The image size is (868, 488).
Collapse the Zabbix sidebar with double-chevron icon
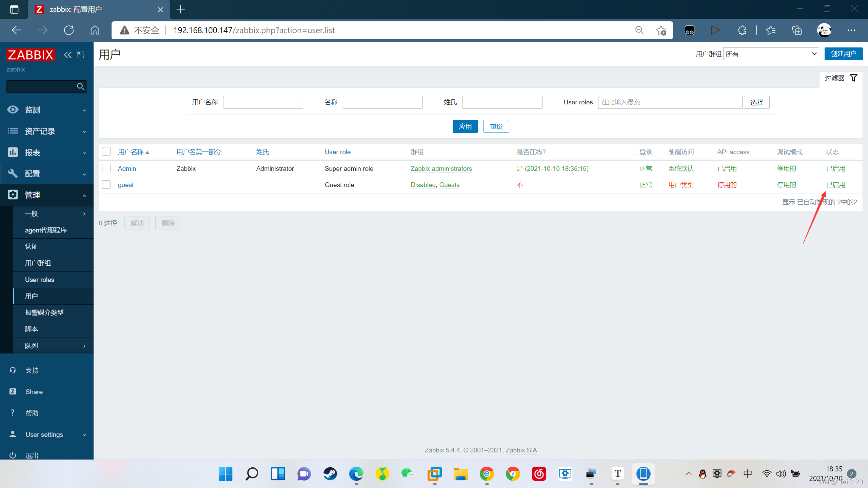[x=68, y=55]
